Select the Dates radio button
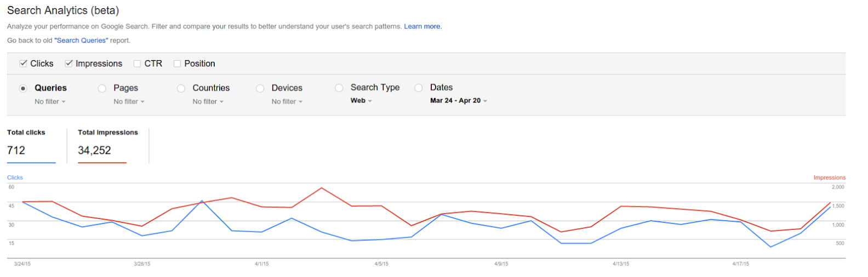Viewport: 868px width, 277px height. point(419,88)
